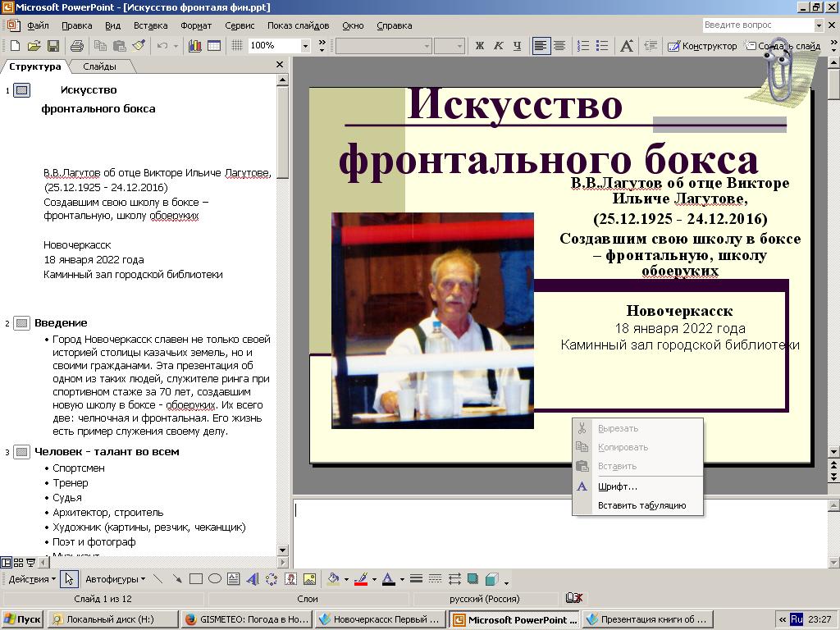Open the Shadow Style options
Image resolution: width=840 pixels, height=630 pixels.
point(473,579)
